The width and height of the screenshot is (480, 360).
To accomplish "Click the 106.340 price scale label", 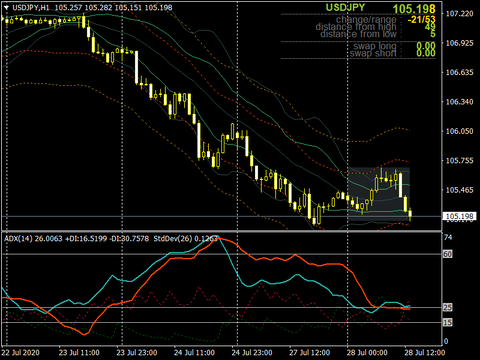I will click(459, 102).
